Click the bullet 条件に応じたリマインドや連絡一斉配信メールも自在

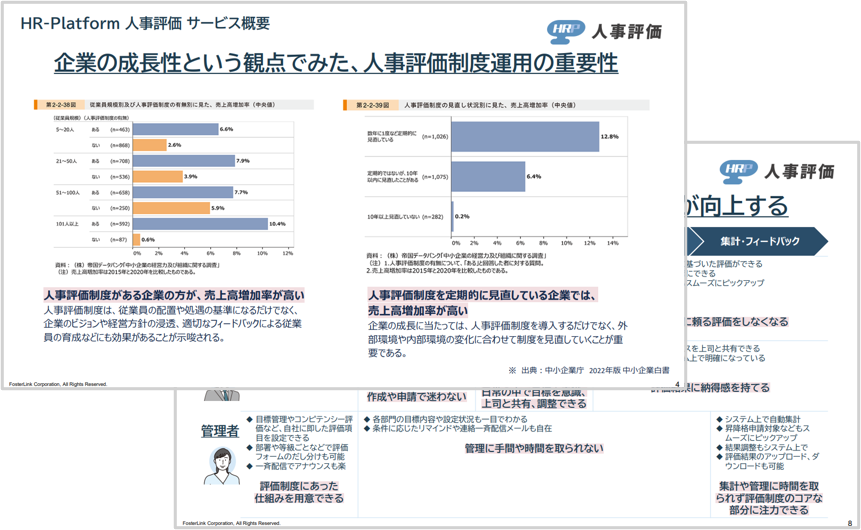click(x=458, y=428)
